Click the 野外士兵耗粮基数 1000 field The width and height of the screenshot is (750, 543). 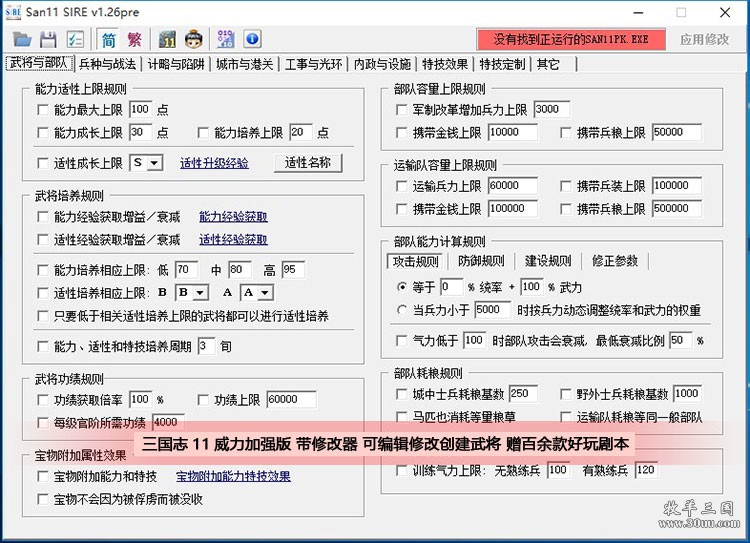[687, 394]
